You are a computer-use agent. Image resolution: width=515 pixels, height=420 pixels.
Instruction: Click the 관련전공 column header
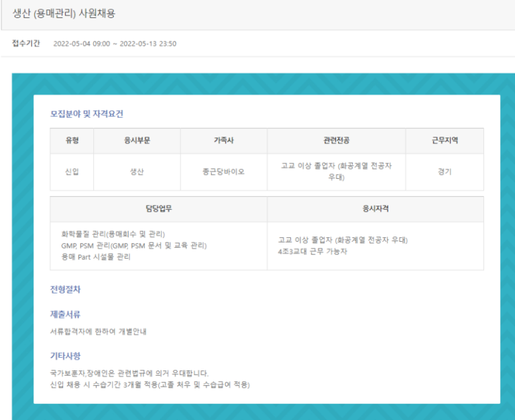337,141
